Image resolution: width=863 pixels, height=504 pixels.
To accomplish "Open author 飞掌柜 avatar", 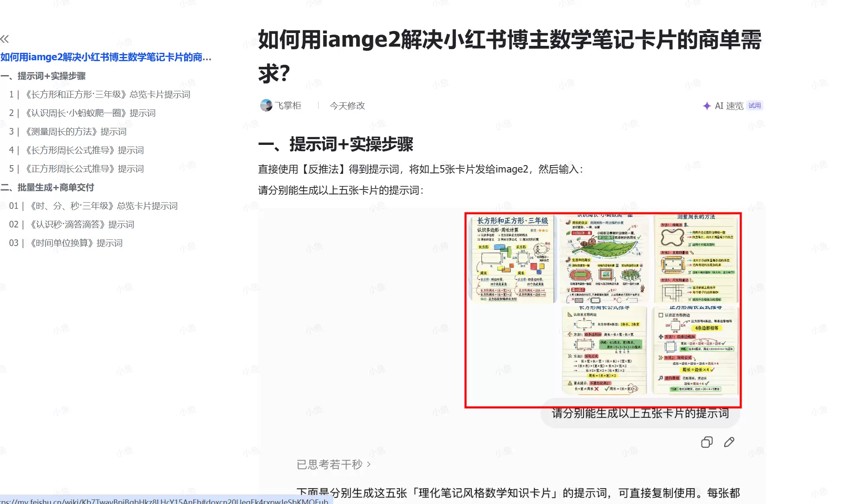I will (x=266, y=105).
